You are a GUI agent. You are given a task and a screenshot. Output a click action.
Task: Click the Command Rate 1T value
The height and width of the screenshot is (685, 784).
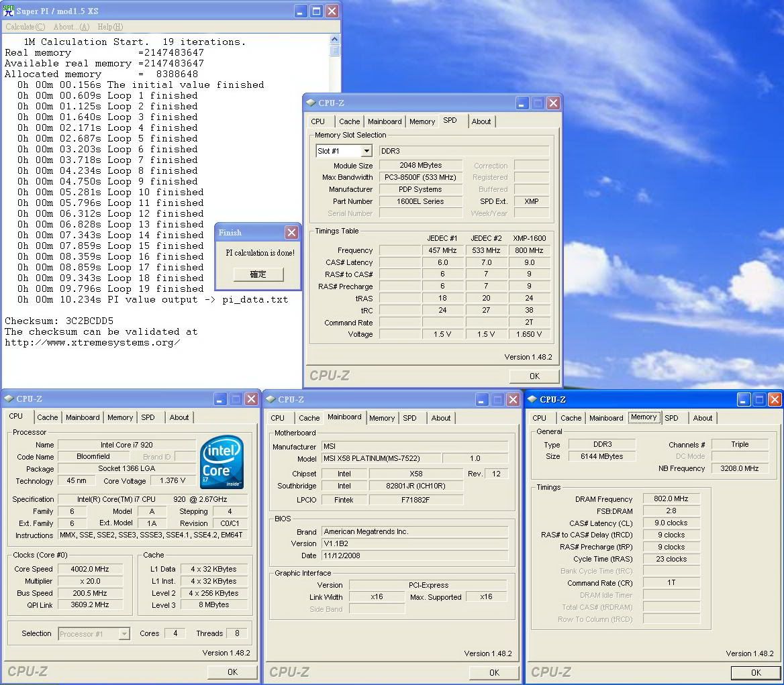pos(671,582)
